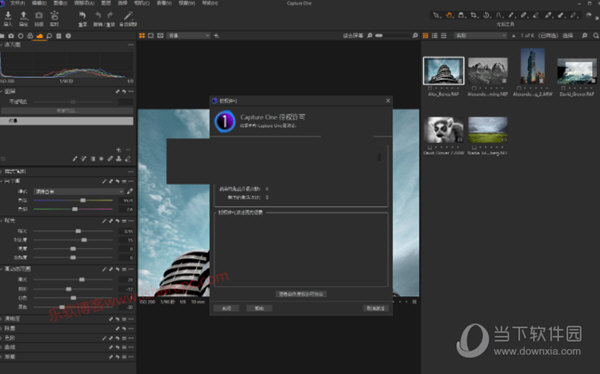Select the active orange Exposure tool tab

click(x=40, y=36)
